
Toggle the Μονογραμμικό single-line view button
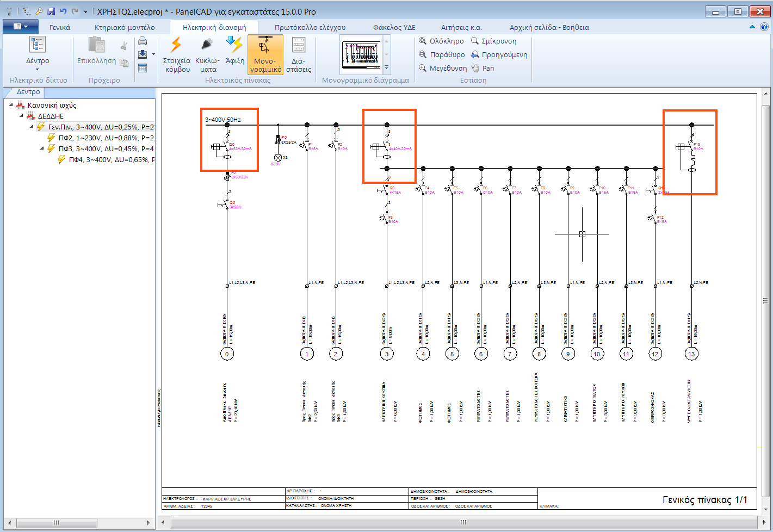pyautogui.click(x=265, y=54)
